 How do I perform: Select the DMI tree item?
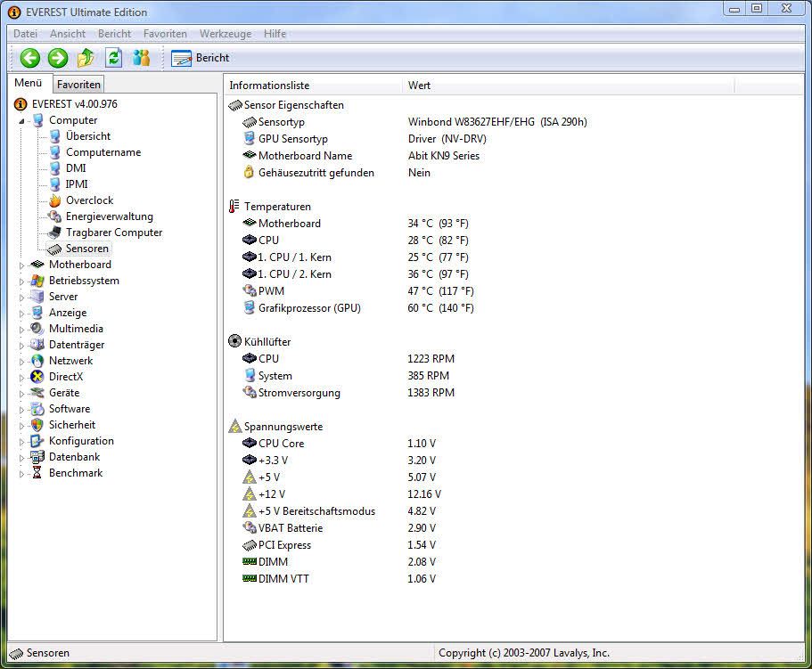[x=76, y=168]
